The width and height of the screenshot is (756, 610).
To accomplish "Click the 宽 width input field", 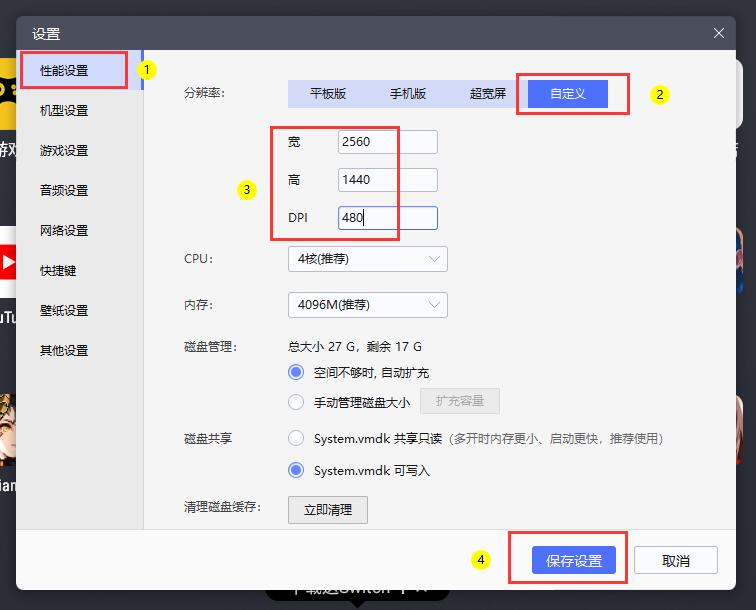I will pos(387,142).
